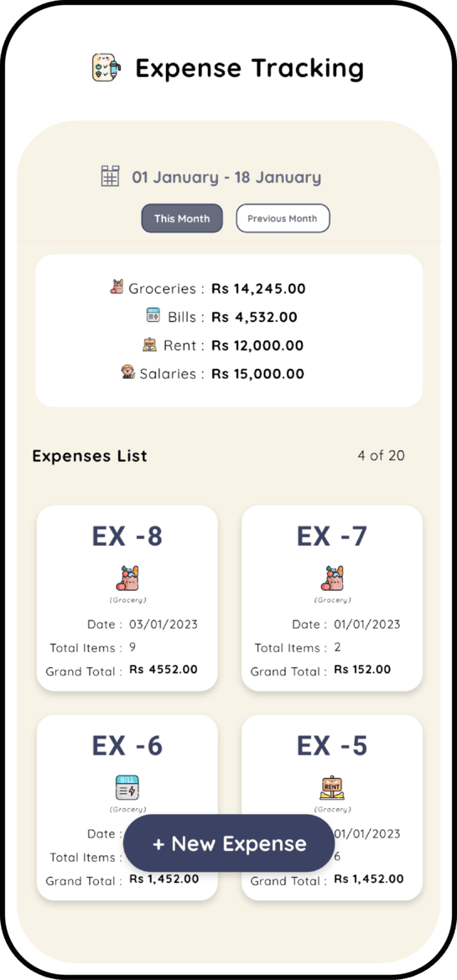
Task: Click the grocery icon on EX -7 card
Action: tap(333, 578)
